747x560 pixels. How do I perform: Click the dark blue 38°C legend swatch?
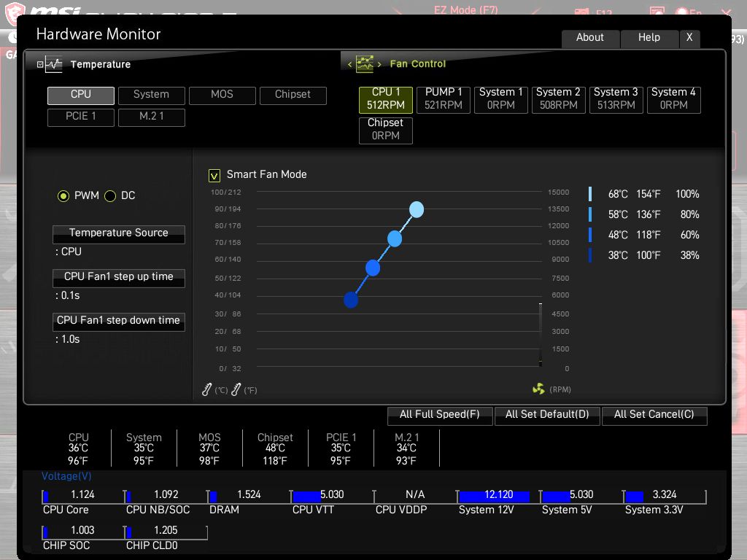[x=590, y=255]
